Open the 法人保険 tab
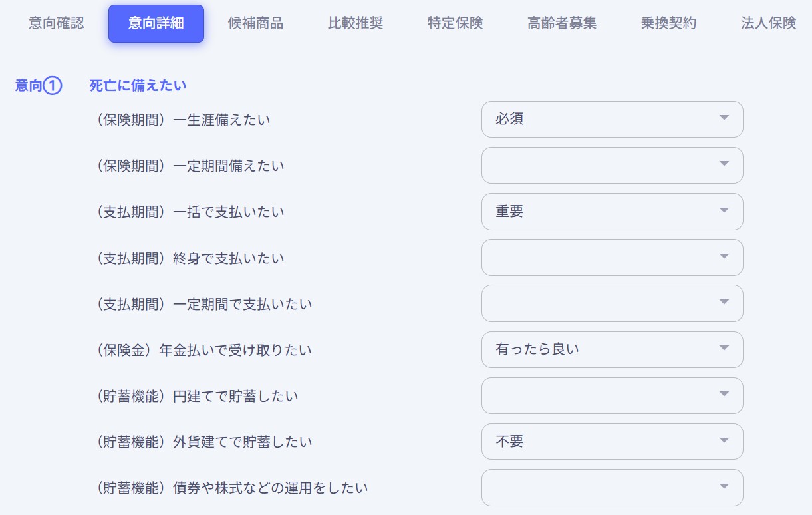The height and width of the screenshot is (515, 812). coord(767,22)
